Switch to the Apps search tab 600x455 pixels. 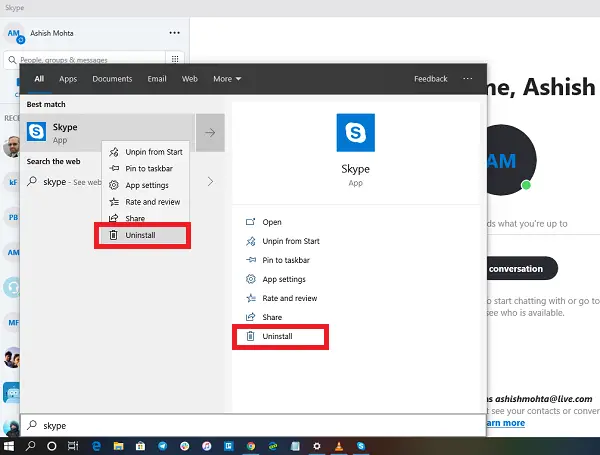pyautogui.click(x=68, y=79)
